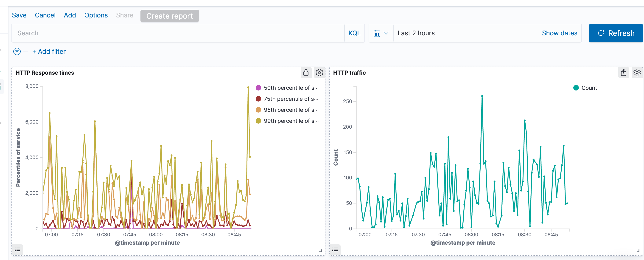Toggle legend in HTTP Response times panel
This screenshot has width=644, height=260.
click(x=17, y=250)
